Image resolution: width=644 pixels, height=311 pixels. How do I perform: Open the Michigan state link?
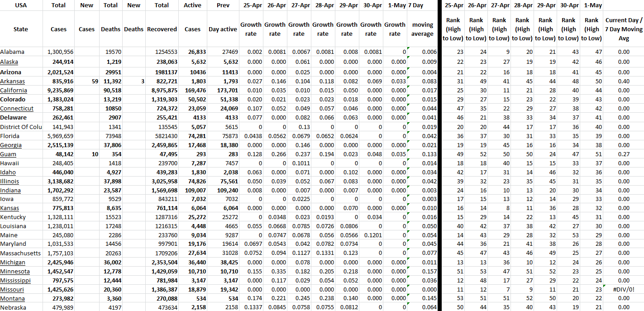(13, 263)
